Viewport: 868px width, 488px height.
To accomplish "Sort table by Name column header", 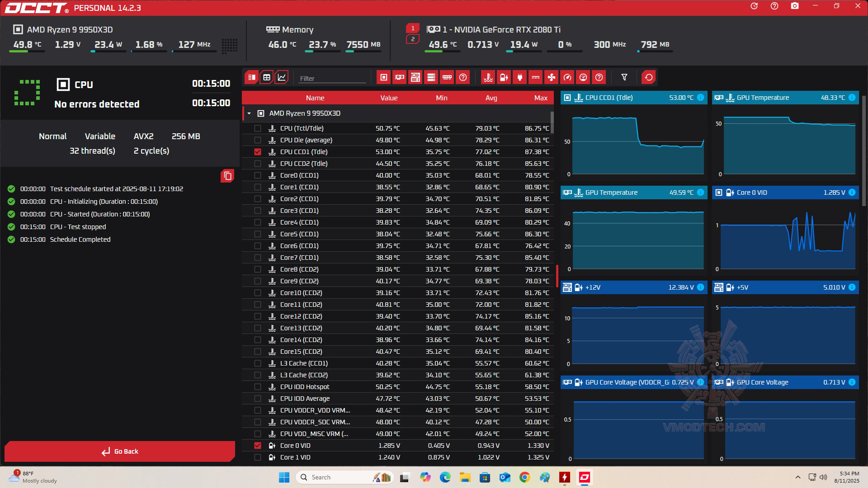I will 315,98.
